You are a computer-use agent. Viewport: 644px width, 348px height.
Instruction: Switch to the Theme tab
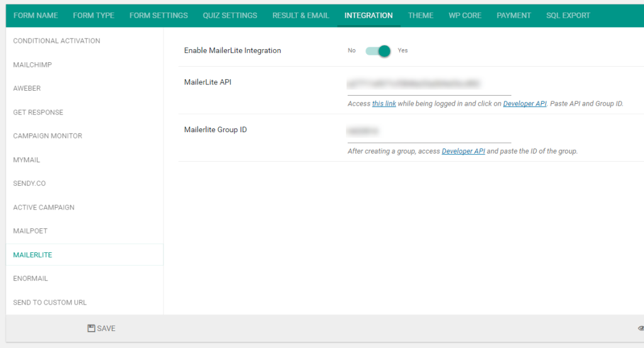tap(421, 16)
